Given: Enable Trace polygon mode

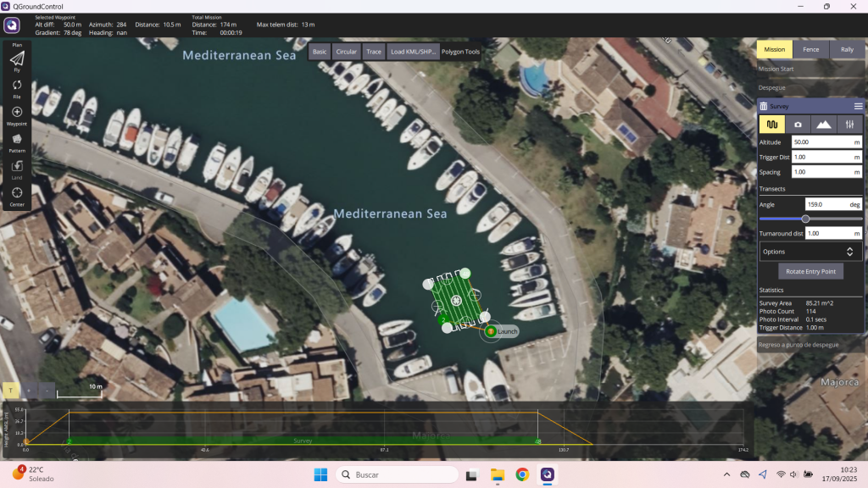Looking at the screenshot, I should [x=373, y=52].
